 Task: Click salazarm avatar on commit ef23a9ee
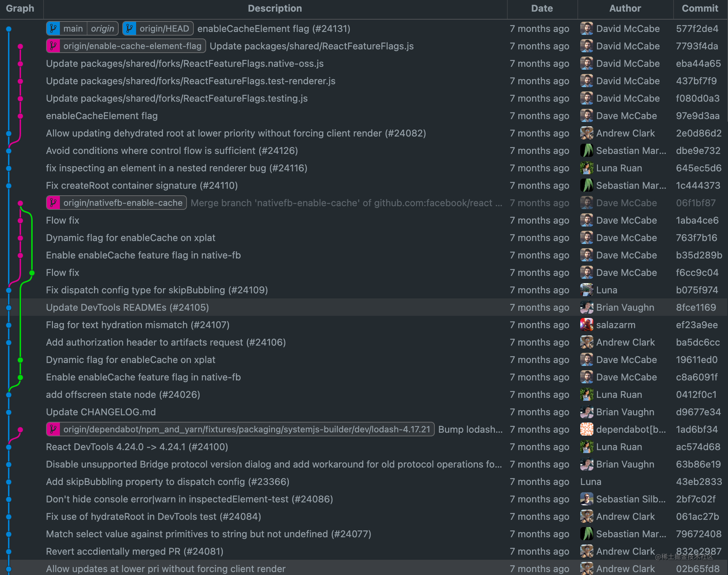click(587, 325)
